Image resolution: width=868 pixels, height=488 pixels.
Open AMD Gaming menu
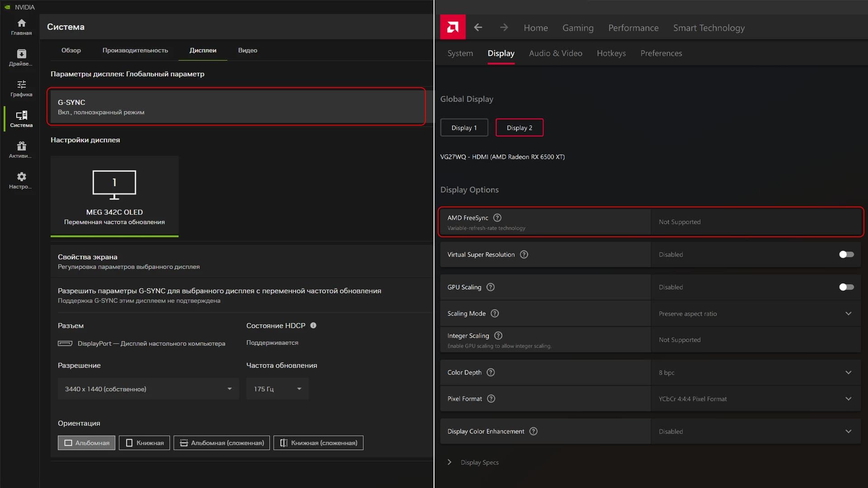point(578,28)
